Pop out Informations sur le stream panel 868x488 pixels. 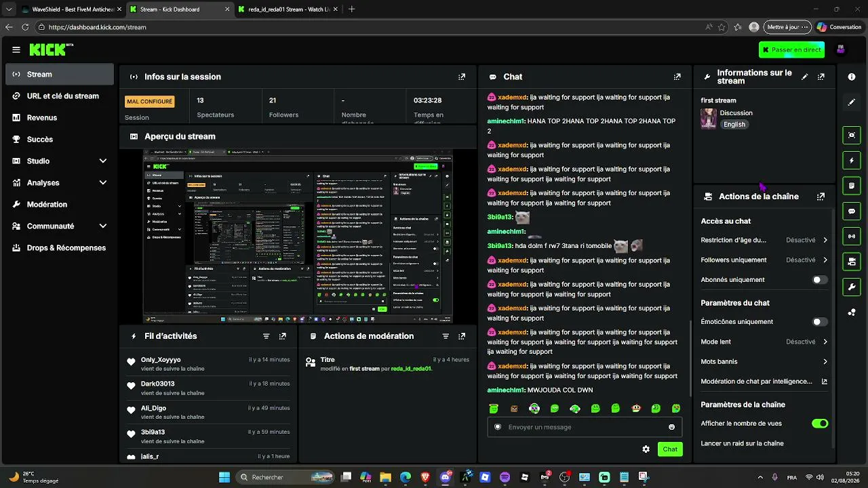click(821, 77)
